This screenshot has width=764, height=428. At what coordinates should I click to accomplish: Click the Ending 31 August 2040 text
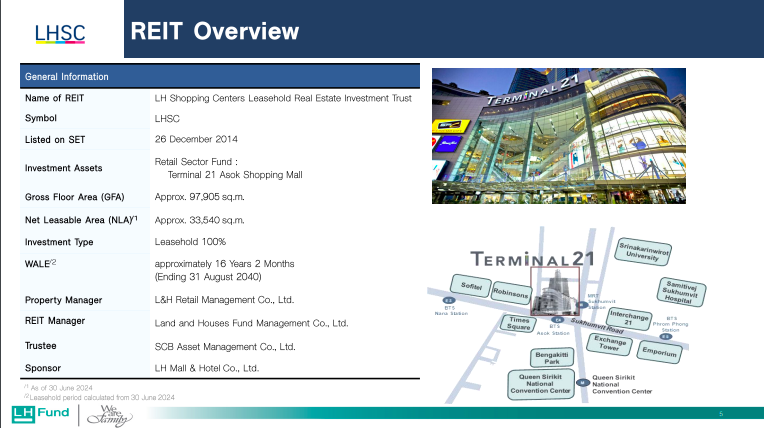[208, 277]
